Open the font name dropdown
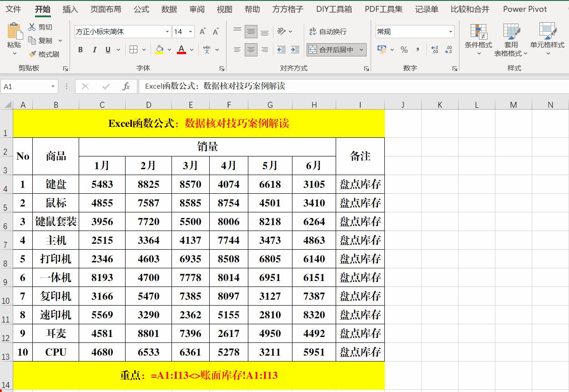The width and height of the screenshot is (569, 392). coord(167,31)
